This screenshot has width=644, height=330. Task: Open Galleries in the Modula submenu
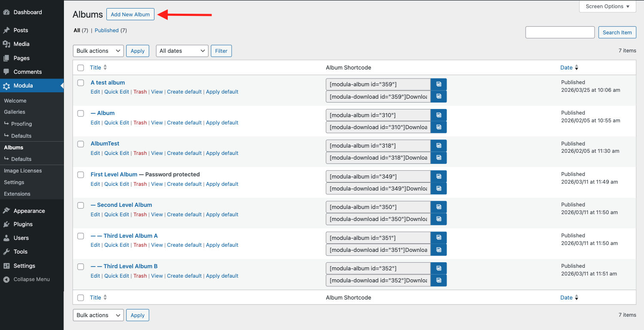coord(15,112)
